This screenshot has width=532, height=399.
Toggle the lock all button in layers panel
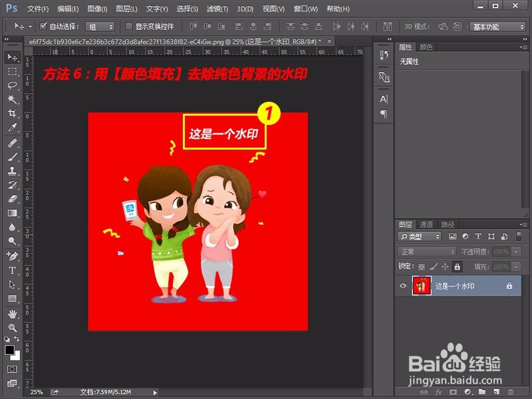pos(457,267)
